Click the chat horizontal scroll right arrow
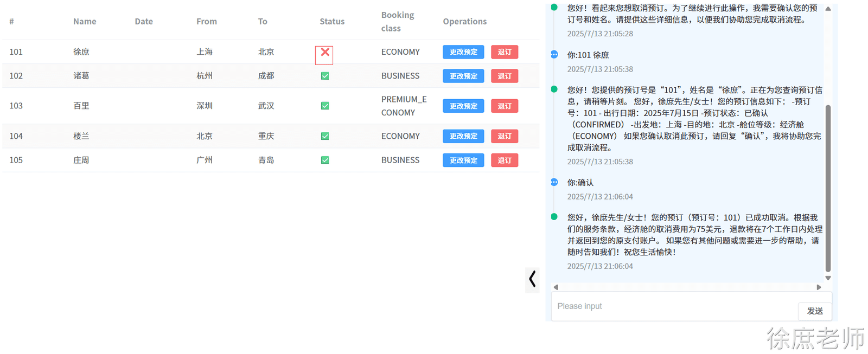 (x=819, y=287)
